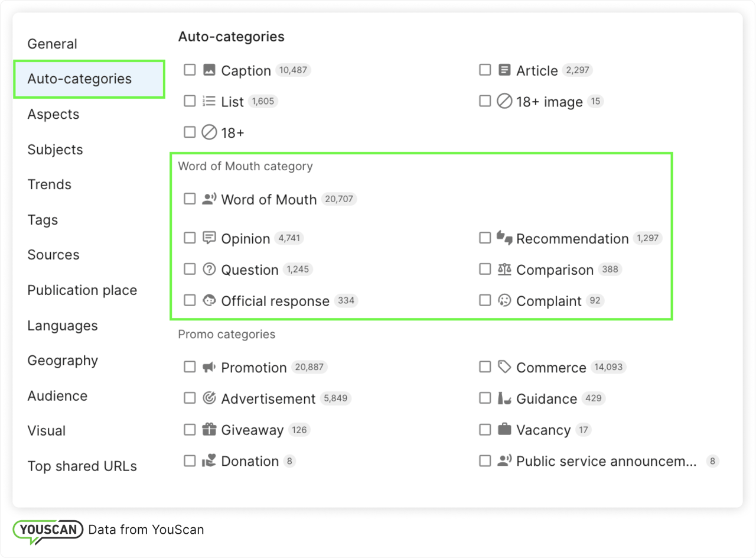
Task: Enable the Word of Mouth checkbox
Action: pyautogui.click(x=190, y=199)
